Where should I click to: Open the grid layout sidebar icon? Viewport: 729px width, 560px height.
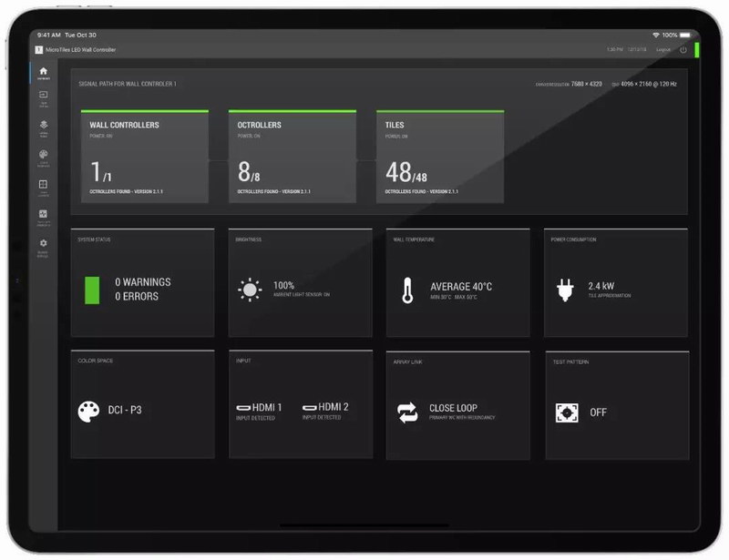click(x=43, y=186)
